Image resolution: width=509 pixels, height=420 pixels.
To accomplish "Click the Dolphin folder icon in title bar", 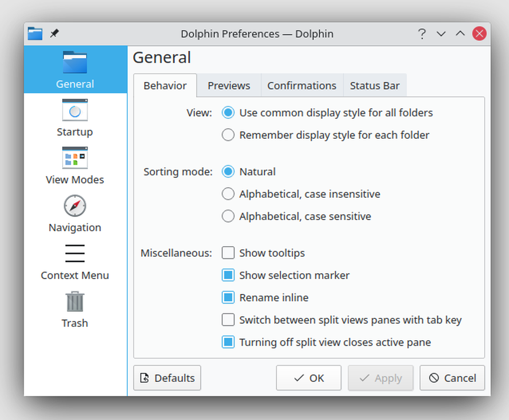I will (35, 34).
